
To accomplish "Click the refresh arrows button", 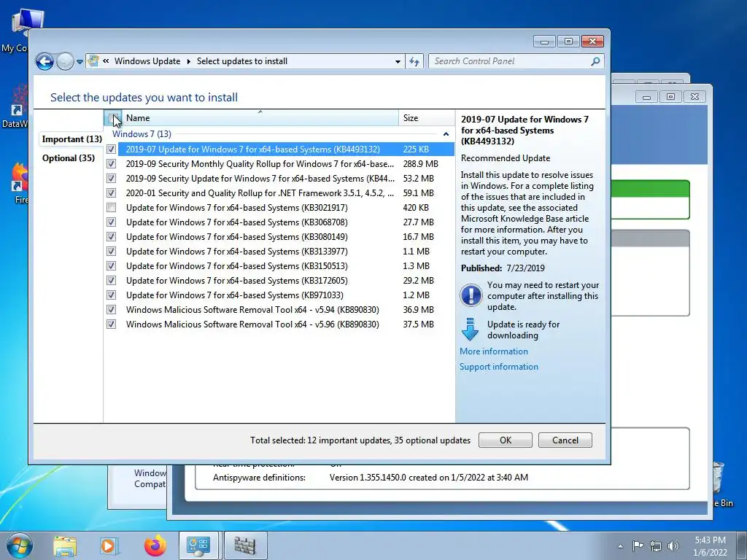I will [x=414, y=61].
